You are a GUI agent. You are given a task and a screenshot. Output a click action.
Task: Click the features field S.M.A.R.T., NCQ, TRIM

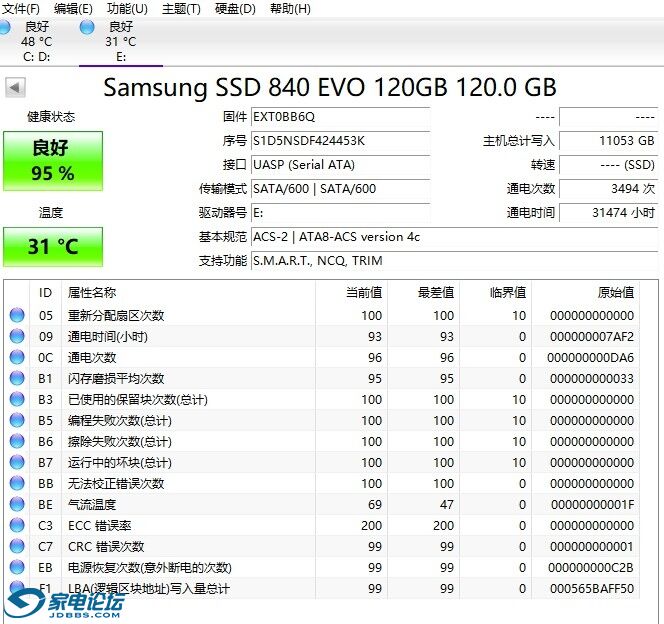(454, 261)
